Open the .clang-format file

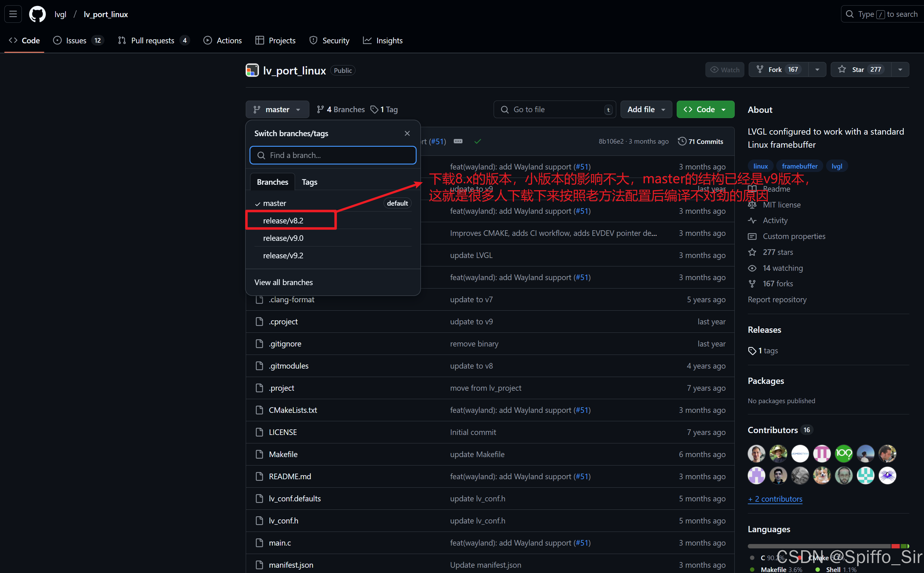291,299
